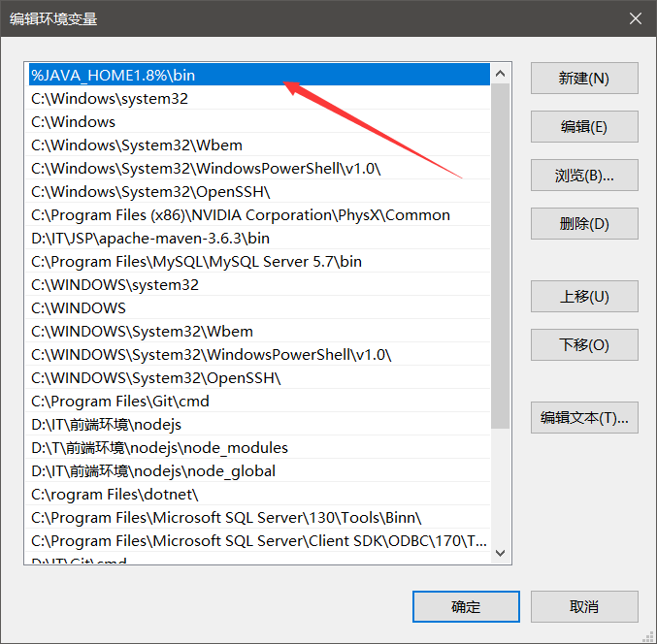
Task: Select the nodejs\node_global entry
Action: pyautogui.click(x=259, y=471)
